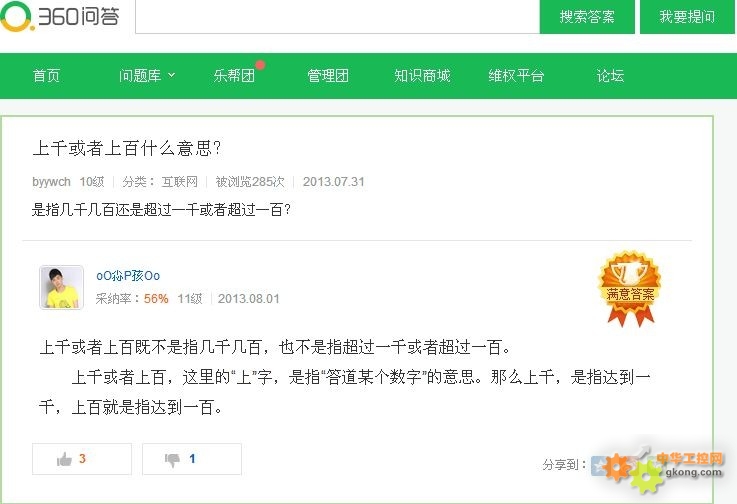Click the thumbs-up like icon
Screen dimensions: 737x504
click(64, 459)
